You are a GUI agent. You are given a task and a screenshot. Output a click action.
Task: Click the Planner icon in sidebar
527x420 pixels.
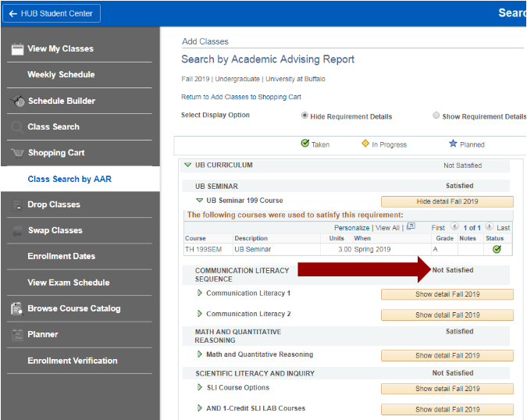[17, 334]
